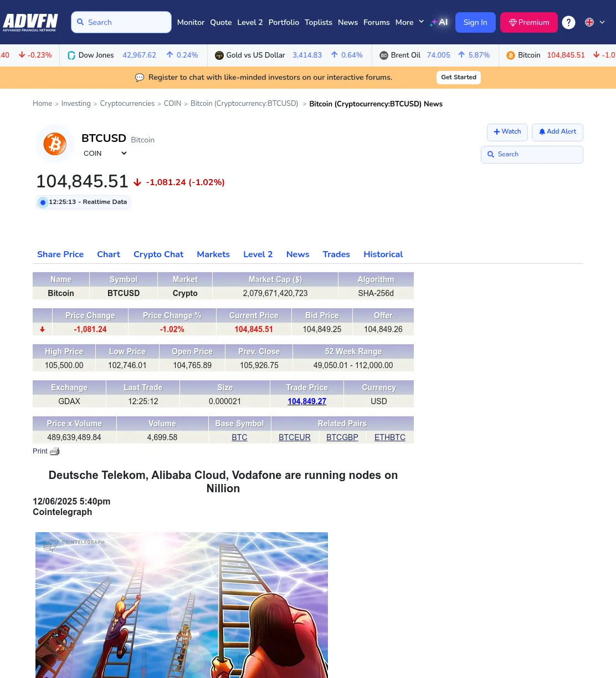
Task: Open the language selector chevron
Action: 602,22
